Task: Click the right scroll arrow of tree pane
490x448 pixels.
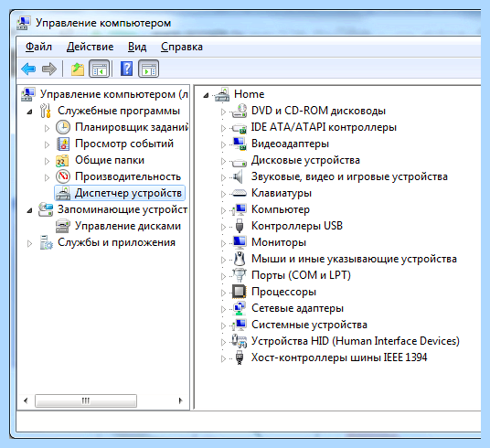Action: [x=180, y=400]
